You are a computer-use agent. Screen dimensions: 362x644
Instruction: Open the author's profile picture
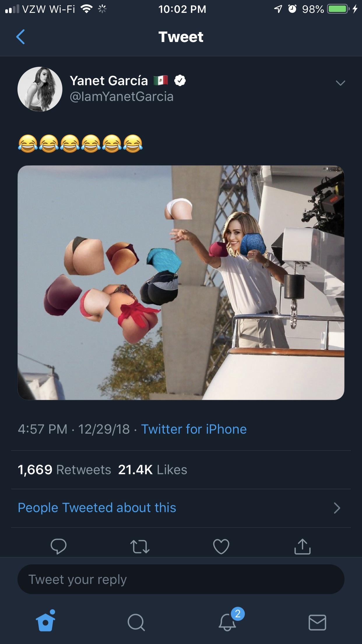pyautogui.click(x=40, y=89)
